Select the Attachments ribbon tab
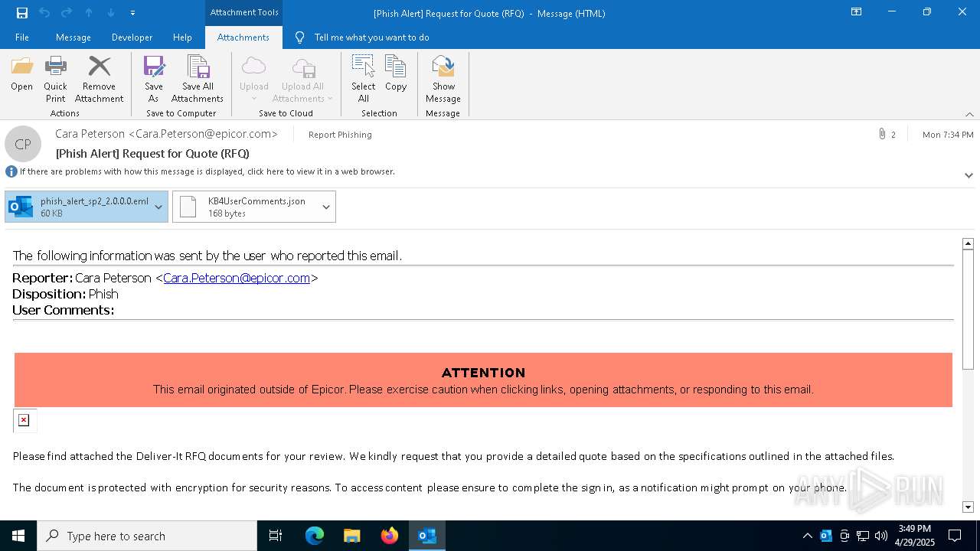The image size is (980, 551). pyautogui.click(x=243, y=37)
